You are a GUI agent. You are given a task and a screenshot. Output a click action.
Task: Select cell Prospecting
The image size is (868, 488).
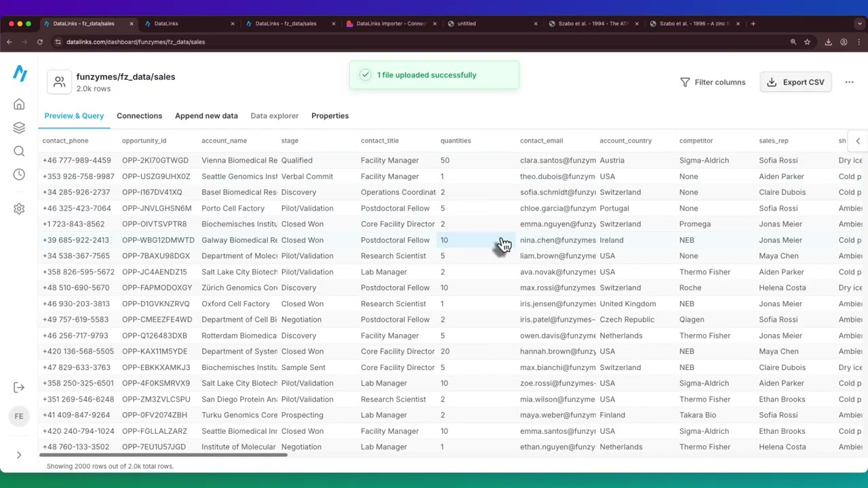tap(302, 415)
